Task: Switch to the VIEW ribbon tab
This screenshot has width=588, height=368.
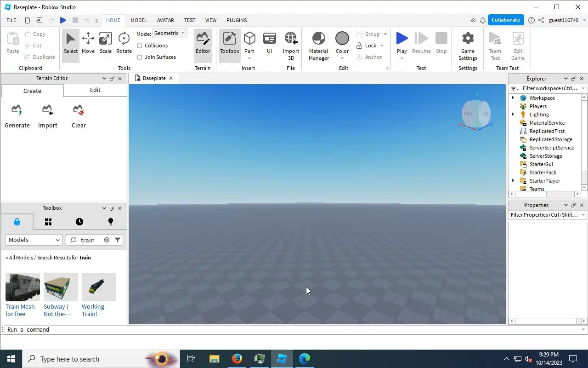Action: coord(211,20)
